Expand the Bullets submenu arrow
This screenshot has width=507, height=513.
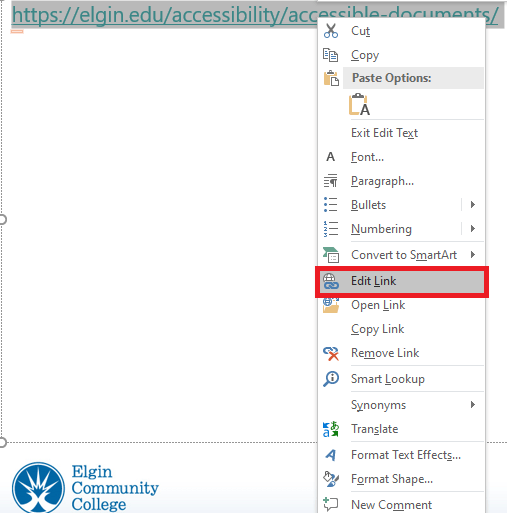pyautogui.click(x=472, y=204)
